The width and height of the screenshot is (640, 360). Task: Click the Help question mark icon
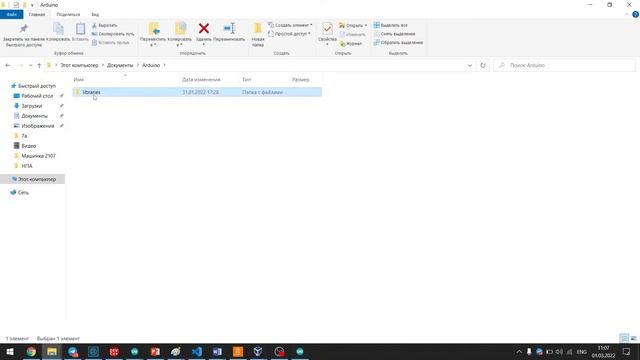pyautogui.click(x=635, y=14)
